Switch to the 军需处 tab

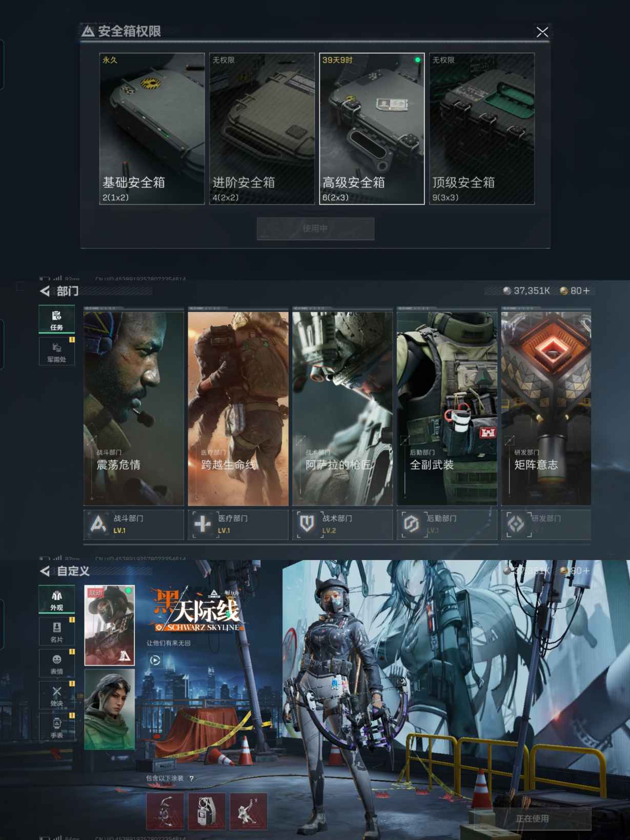click(56, 351)
